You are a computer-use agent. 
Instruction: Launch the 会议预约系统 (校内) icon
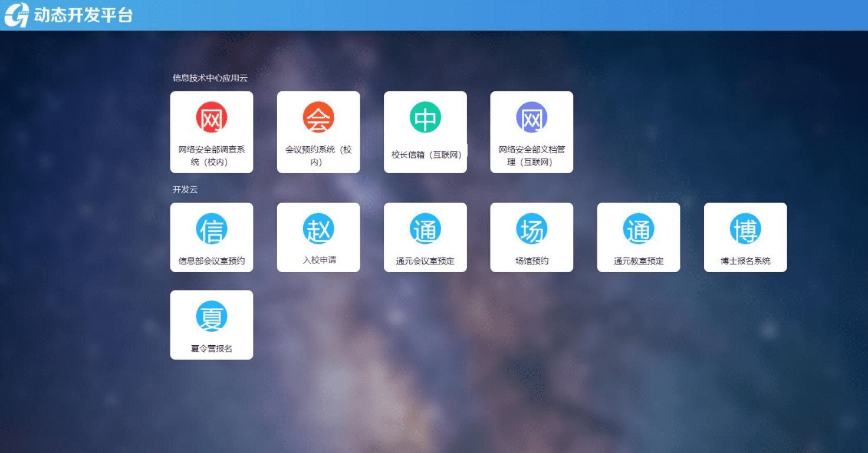(318, 117)
